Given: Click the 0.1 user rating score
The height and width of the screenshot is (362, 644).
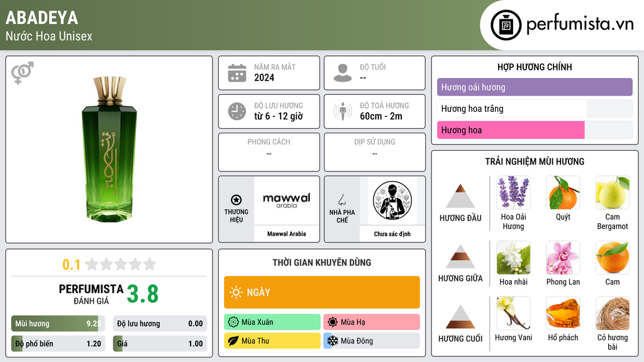Looking at the screenshot, I should tap(72, 265).
